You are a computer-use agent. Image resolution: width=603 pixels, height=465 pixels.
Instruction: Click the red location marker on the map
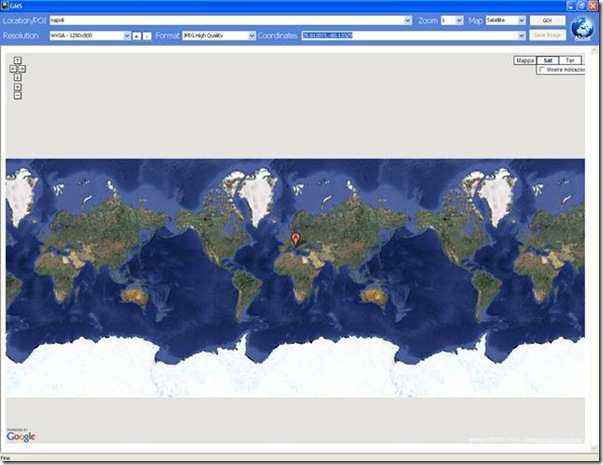(295, 239)
